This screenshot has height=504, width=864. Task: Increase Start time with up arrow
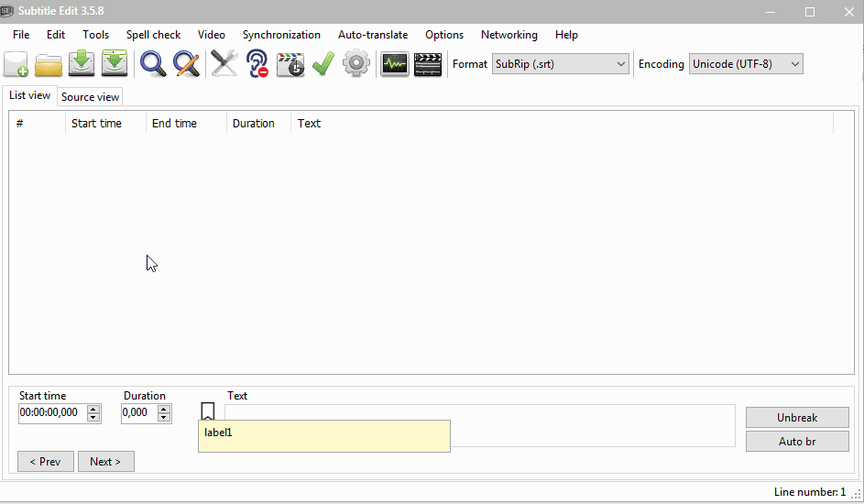coord(93,409)
